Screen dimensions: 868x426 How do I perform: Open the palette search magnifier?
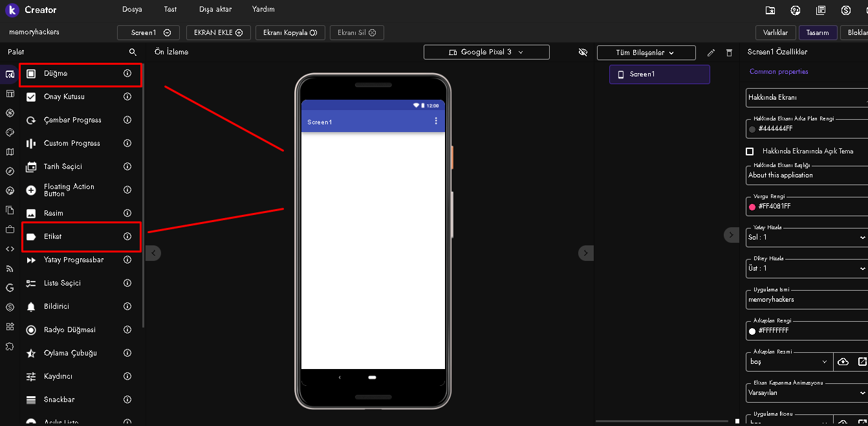click(x=133, y=52)
